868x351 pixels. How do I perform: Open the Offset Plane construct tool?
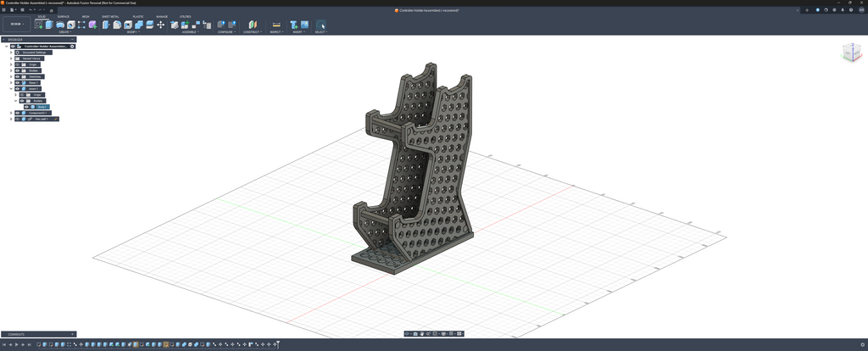[253, 25]
